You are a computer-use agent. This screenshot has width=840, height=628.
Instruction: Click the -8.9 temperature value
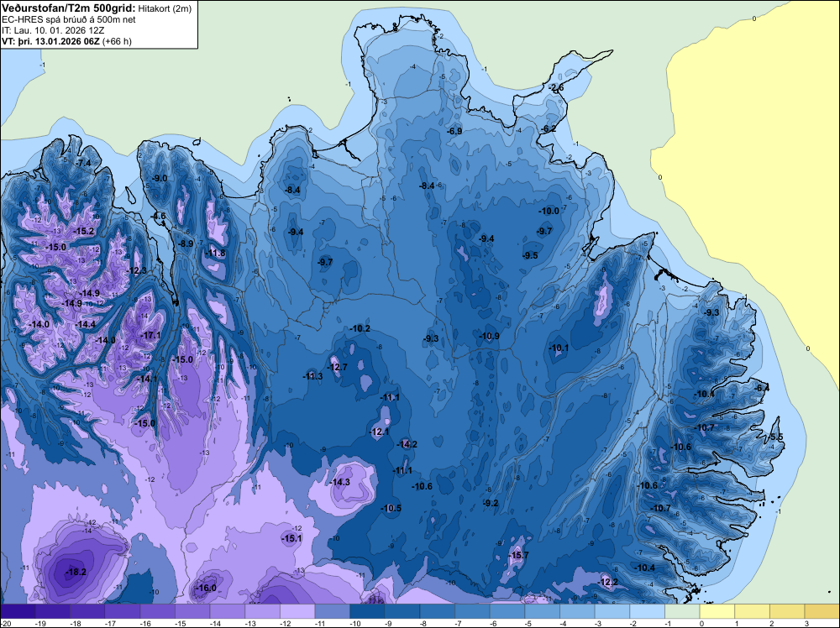coord(185,243)
